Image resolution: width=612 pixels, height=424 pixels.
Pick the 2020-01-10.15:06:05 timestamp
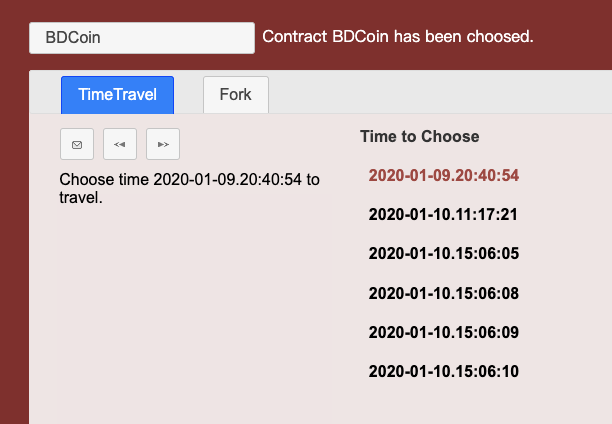(x=443, y=254)
